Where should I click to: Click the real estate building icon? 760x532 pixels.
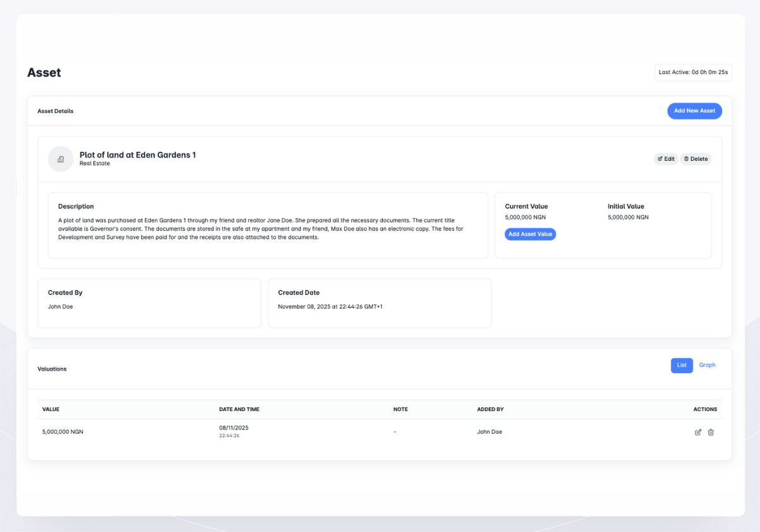pyautogui.click(x=61, y=159)
